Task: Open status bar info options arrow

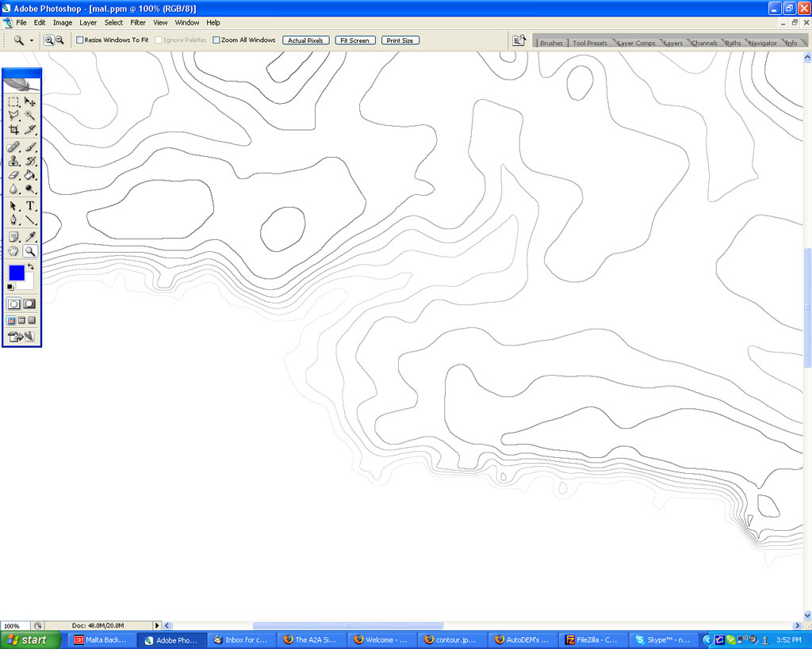Action: 157,625
